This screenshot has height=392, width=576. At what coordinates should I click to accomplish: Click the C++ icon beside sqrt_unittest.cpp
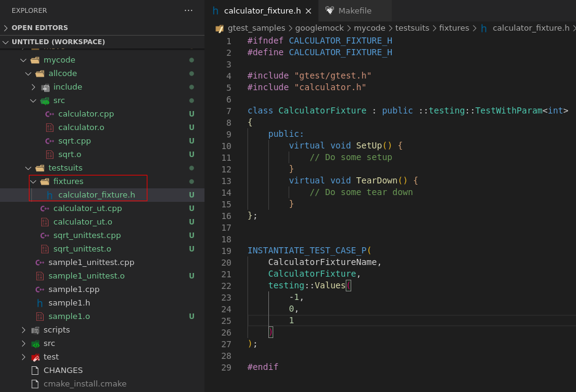pyautogui.click(x=45, y=236)
